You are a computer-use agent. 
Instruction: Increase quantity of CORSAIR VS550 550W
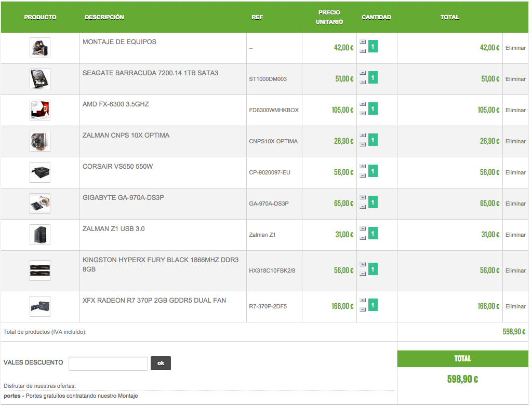(x=363, y=167)
